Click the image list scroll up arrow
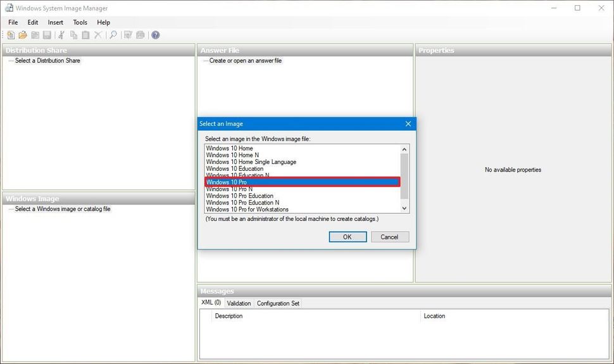Image resolution: width=614 pixels, height=364 pixels. [x=404, y=149]
